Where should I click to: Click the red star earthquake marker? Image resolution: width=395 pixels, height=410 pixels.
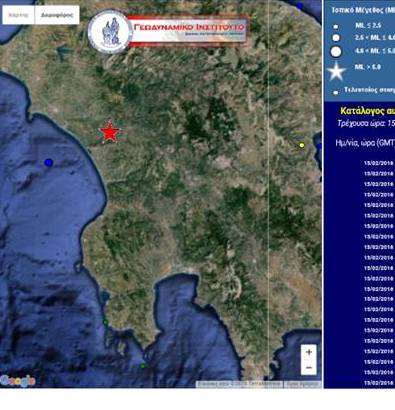pyautogui.click(x=109, y=132)
